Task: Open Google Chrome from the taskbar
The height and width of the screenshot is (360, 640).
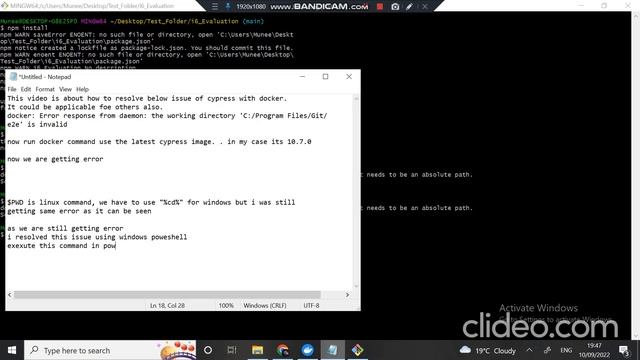Action: pos(282,350)
